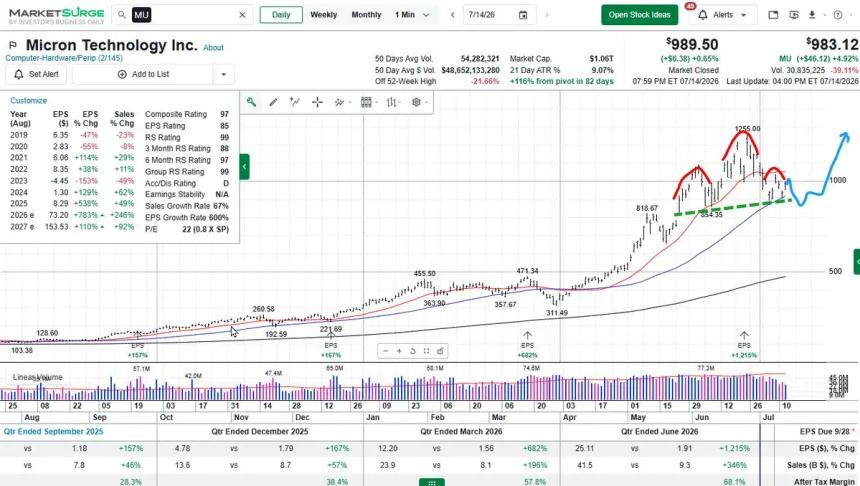Open the moving average lines tool dropdown
Image resolution: width=860 pixels, height=486 pixels.
[342, 102]
